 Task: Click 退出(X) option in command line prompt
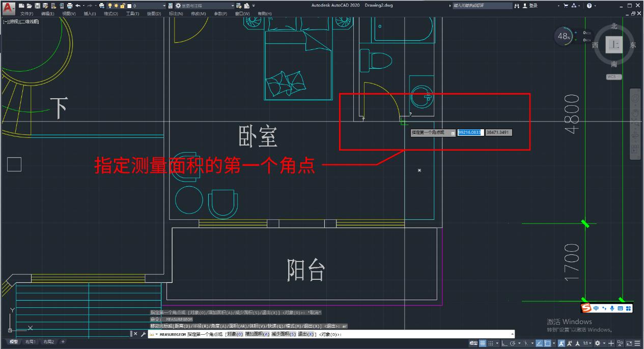[x=305, y=334]
